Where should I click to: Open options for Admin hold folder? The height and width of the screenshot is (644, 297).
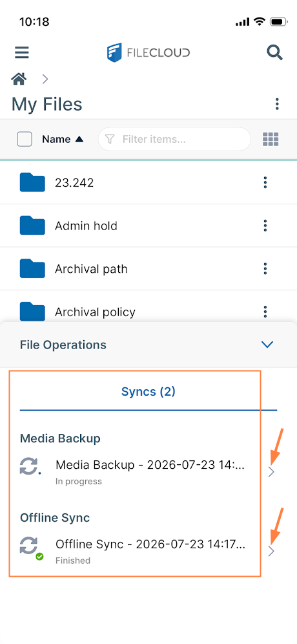265,226
